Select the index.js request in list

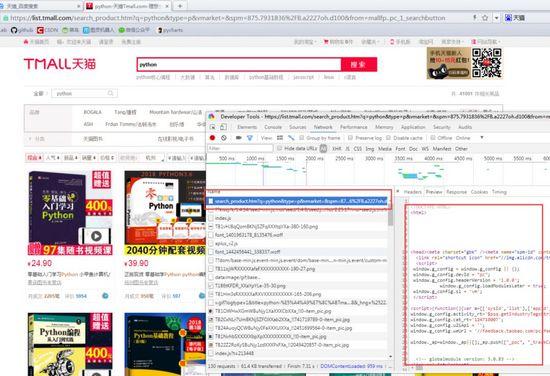click(298, 218)
